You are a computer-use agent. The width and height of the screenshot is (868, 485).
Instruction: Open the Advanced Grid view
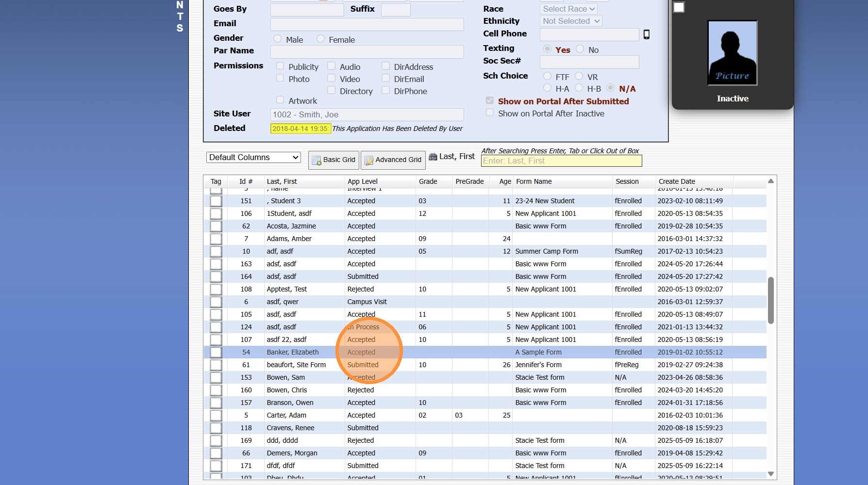(393, 160)
